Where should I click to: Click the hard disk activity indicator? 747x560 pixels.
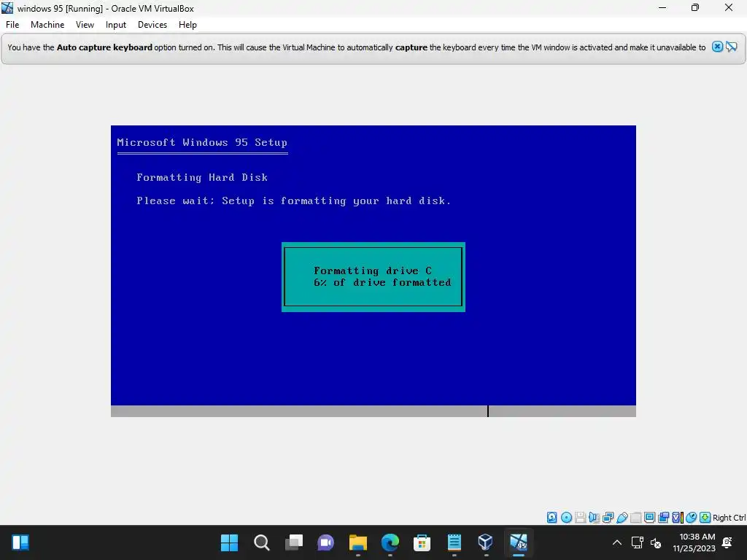point(551,517)
